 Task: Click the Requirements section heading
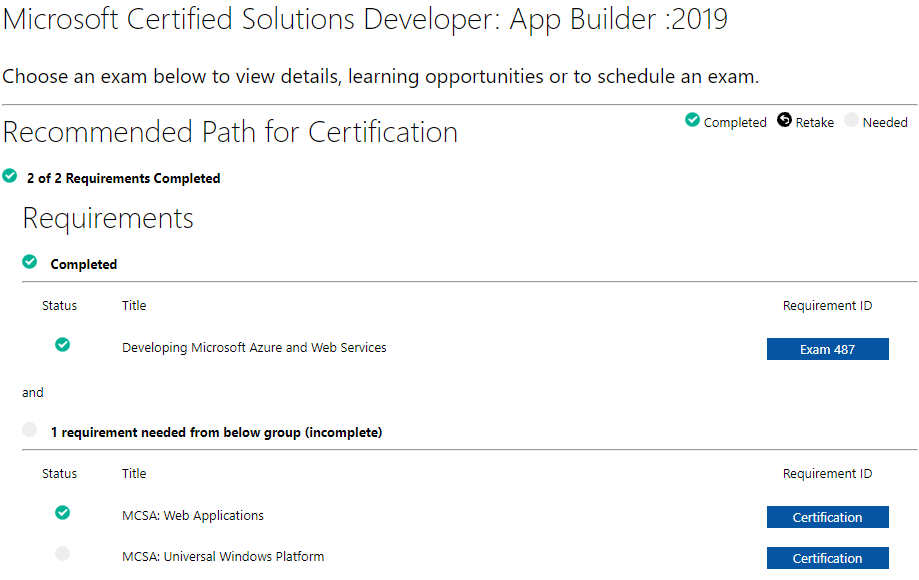[108, 219]
